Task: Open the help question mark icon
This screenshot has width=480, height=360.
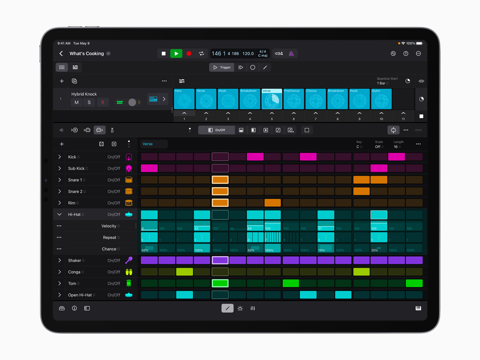Action: point(406,54)
